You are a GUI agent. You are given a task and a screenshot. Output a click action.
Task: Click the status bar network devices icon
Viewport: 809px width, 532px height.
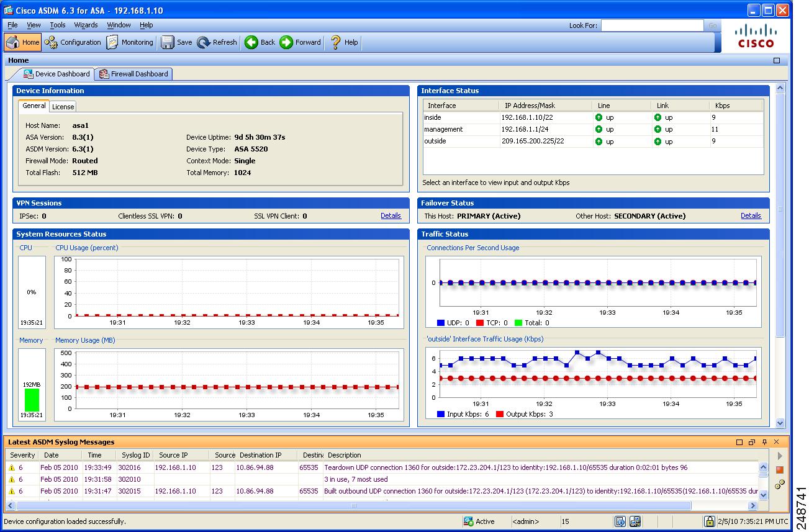click(635, 521)
